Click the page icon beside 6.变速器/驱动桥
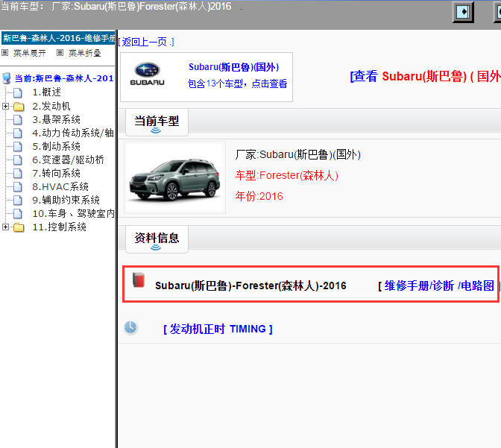Image resolution: width=501 pixels, height=448 pixels. (18, 160)
